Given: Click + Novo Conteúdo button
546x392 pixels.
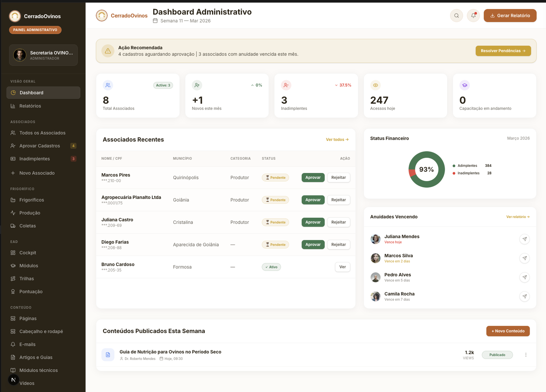Looking at the screenshot, I should pos(508,331).
